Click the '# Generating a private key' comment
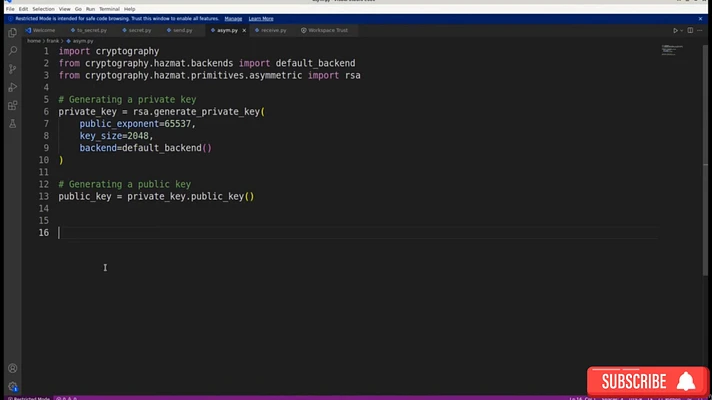The width and height of the screenshot is (712, 400). [x=127, y=99]
